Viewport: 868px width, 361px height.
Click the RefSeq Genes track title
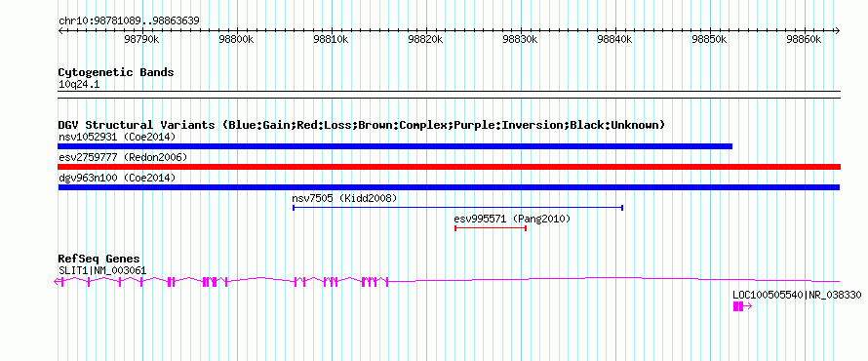point(99,260)
